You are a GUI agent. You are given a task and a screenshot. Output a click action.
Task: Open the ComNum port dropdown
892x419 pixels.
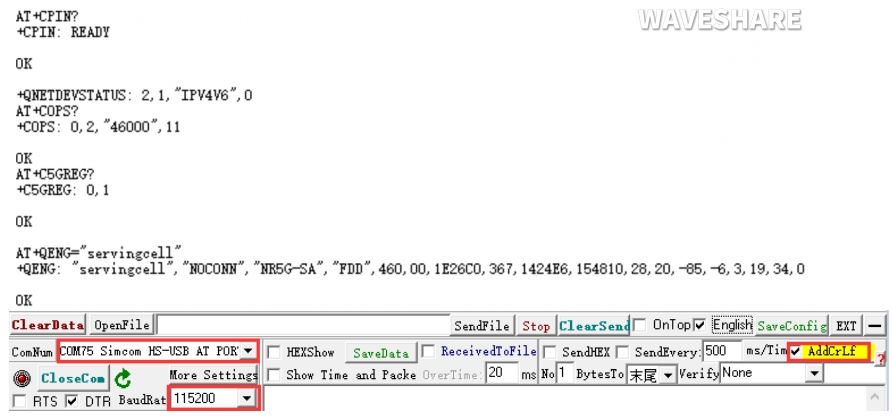coord(247,352)
